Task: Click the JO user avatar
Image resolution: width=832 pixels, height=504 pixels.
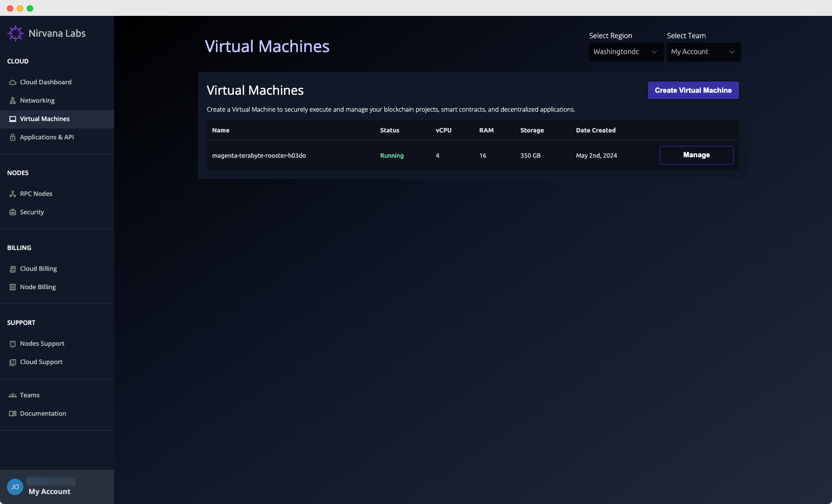Action: point(15,487)
